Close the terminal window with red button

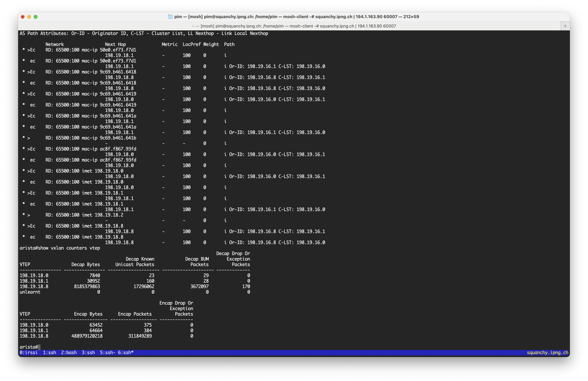[23, 17]
